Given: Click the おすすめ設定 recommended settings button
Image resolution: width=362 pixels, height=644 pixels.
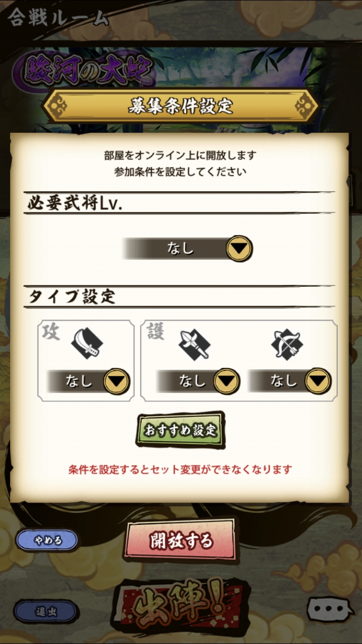Looking at the screenshot, I should 180,430.
